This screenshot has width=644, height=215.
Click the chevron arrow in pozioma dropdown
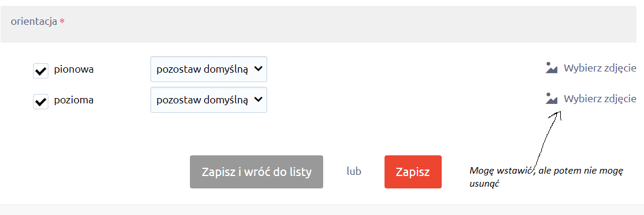point(258,99)
